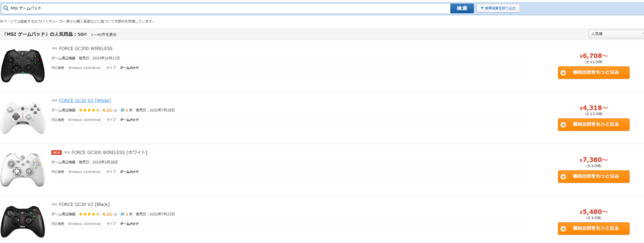Screen dimensions: 644x243
Task: Click arrow icon on first 価格比較をもっと見る button
Action: point(563,73)
